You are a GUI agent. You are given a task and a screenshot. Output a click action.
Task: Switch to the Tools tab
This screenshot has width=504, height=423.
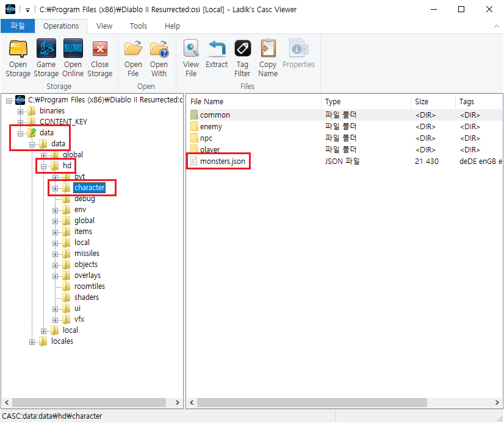(x=139, y=26)
